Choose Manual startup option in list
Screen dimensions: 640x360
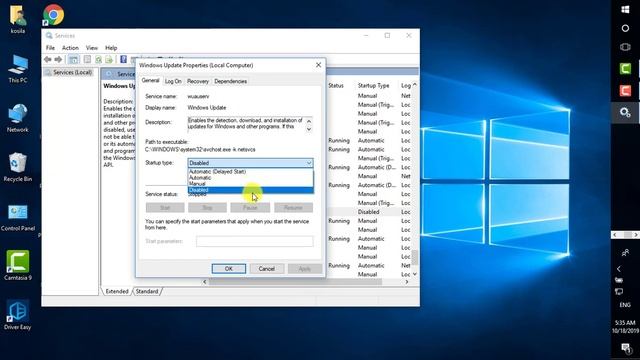point(250,184)
